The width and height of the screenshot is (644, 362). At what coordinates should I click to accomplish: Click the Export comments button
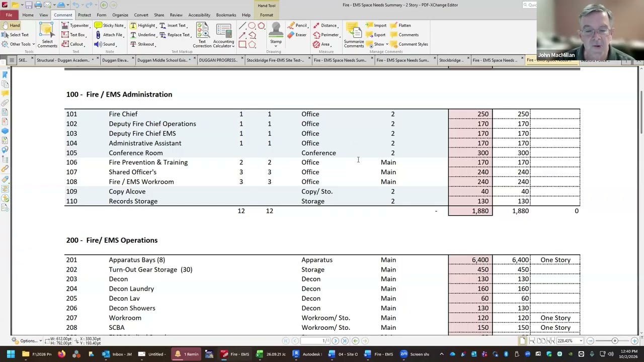click(x=376, y=35)
